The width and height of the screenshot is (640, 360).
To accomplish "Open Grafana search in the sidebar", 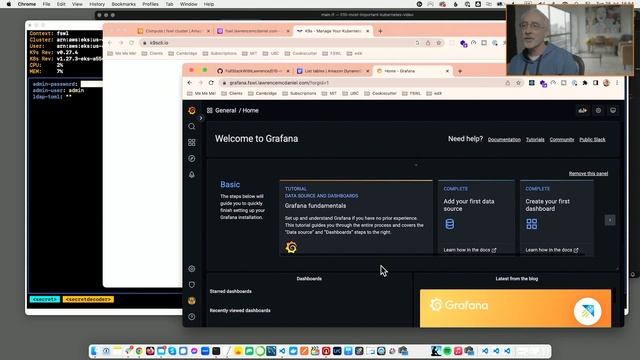I will coord(192,127).
